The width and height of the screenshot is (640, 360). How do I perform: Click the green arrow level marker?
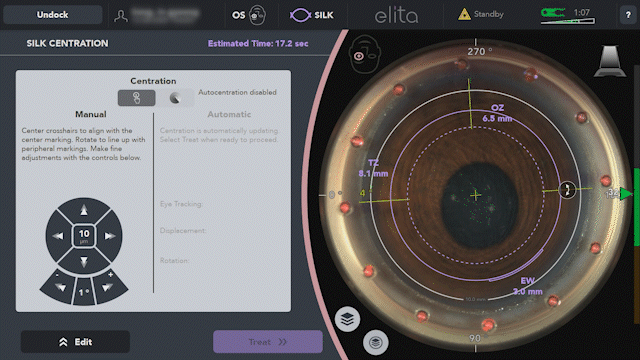tap(626, 193)
